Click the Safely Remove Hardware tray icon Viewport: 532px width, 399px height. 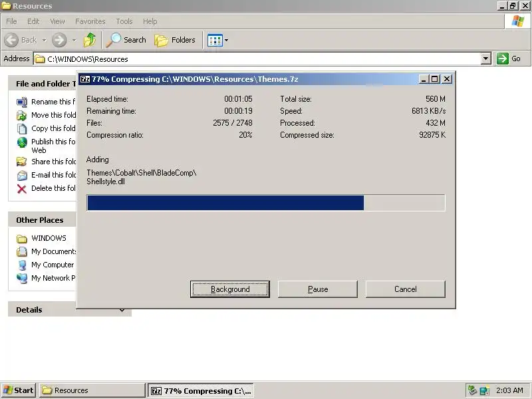(472, 390)
